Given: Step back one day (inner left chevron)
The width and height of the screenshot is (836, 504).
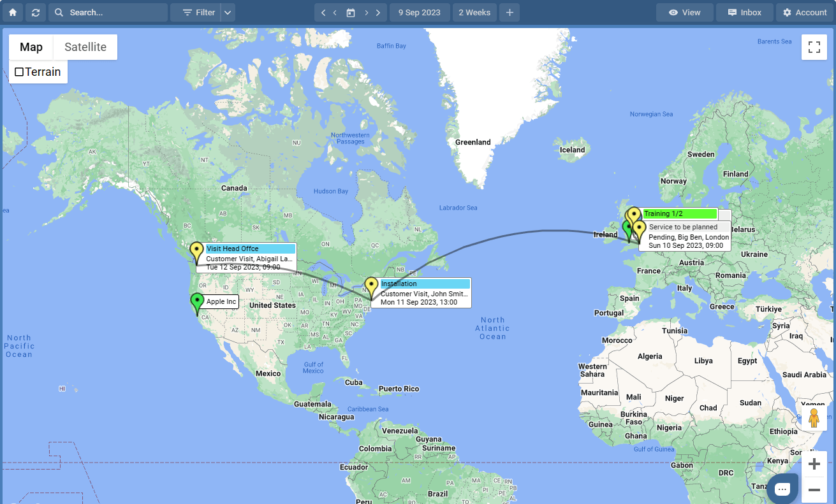Looking at the screenshot, I should [335, 12].
